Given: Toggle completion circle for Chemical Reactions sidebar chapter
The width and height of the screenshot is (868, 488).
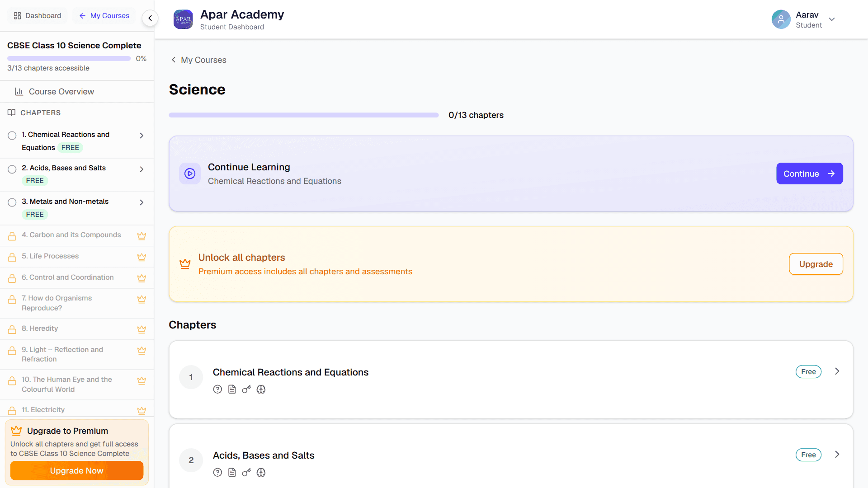Looking at the screenshot, I should (12, 136).
